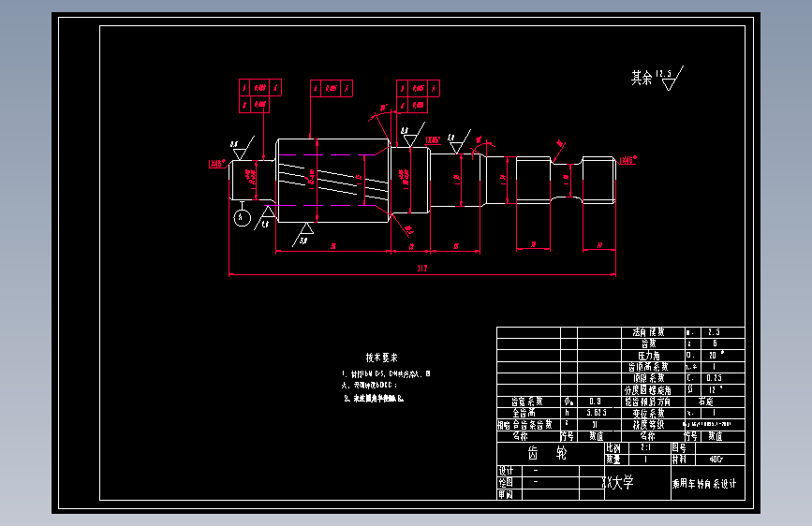Select the '齿顶高系数' parameter label

pyautogui.click(x=648, y=367)
